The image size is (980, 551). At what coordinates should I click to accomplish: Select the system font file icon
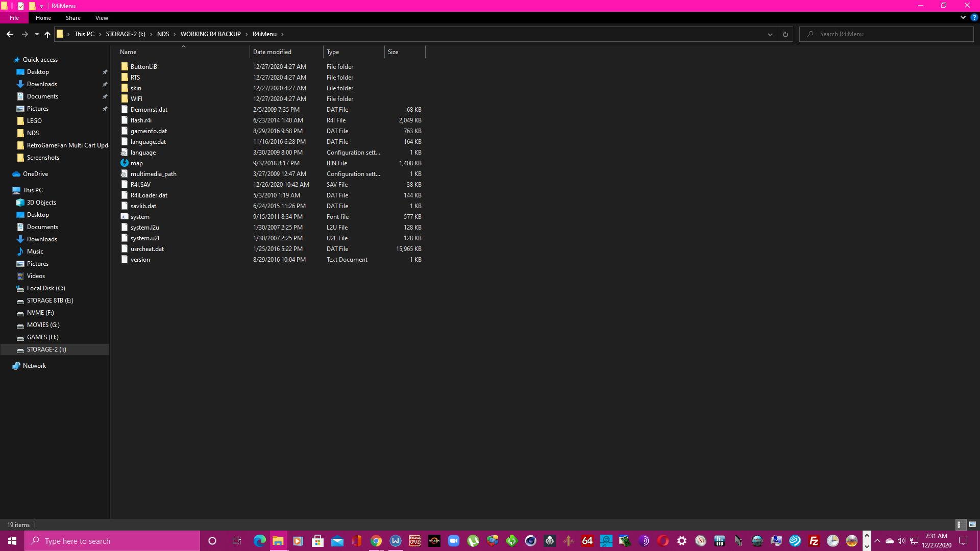coord(124,217)
